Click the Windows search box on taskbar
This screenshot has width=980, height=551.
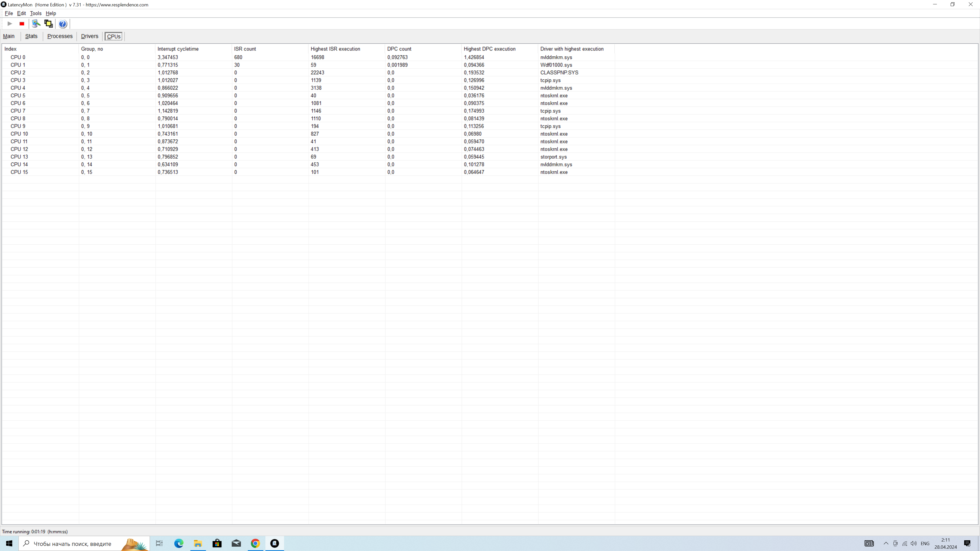[72, 544]
